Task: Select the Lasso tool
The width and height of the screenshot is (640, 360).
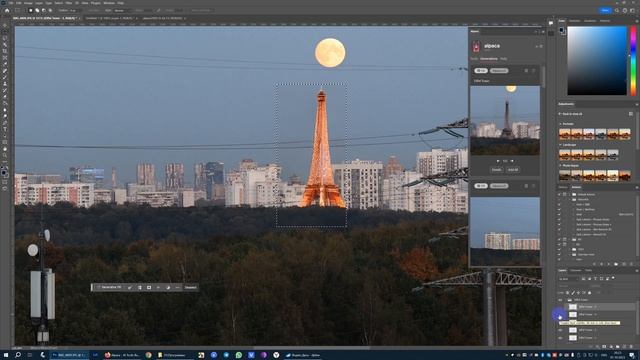Action: [5, 38]
